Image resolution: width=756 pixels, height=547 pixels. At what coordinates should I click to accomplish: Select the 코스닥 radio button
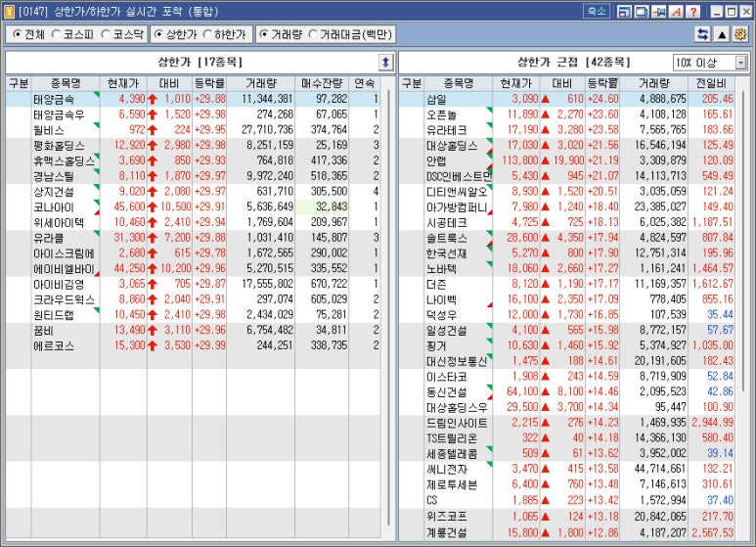tap(105, 34)
